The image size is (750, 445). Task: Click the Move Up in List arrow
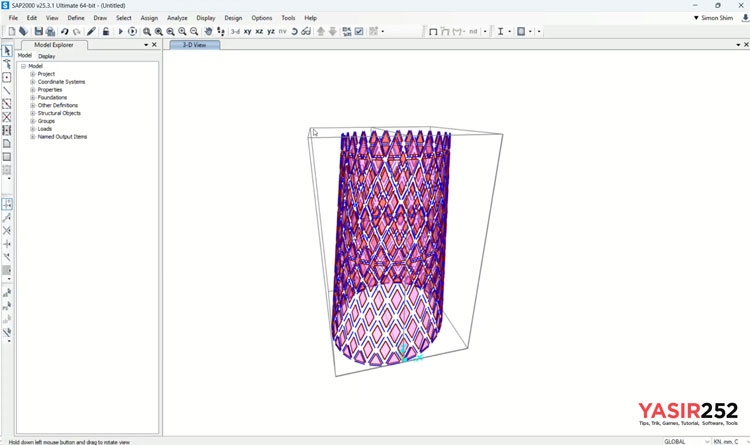pyautogui.click(x=320, y=32)
